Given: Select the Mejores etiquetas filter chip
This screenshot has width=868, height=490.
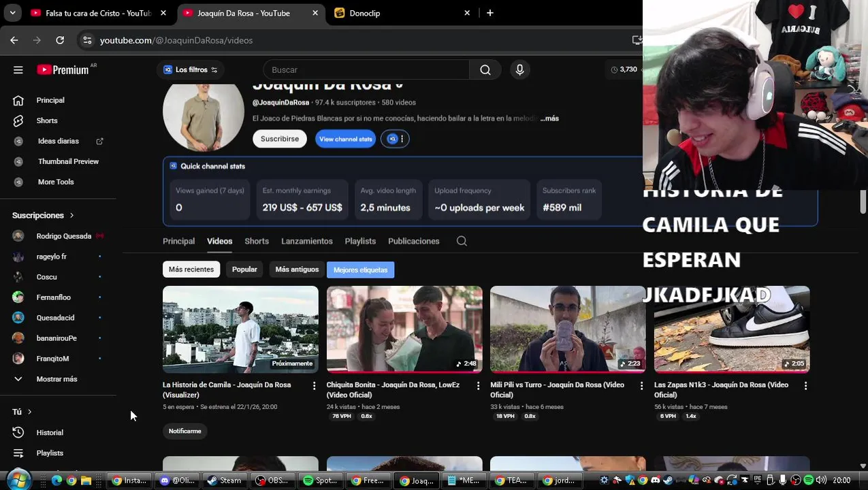Looking at the screenshot, I should pos(360,270).
